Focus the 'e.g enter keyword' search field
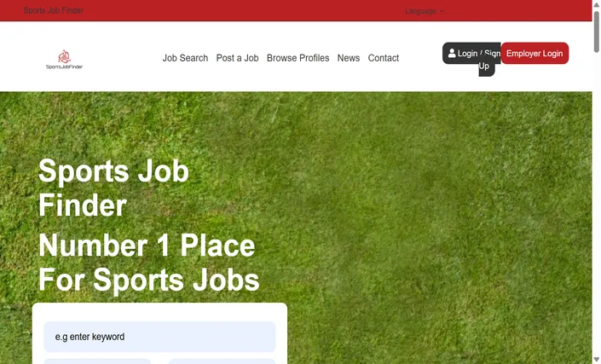The image size is (601, 364). tap(159, 337)
